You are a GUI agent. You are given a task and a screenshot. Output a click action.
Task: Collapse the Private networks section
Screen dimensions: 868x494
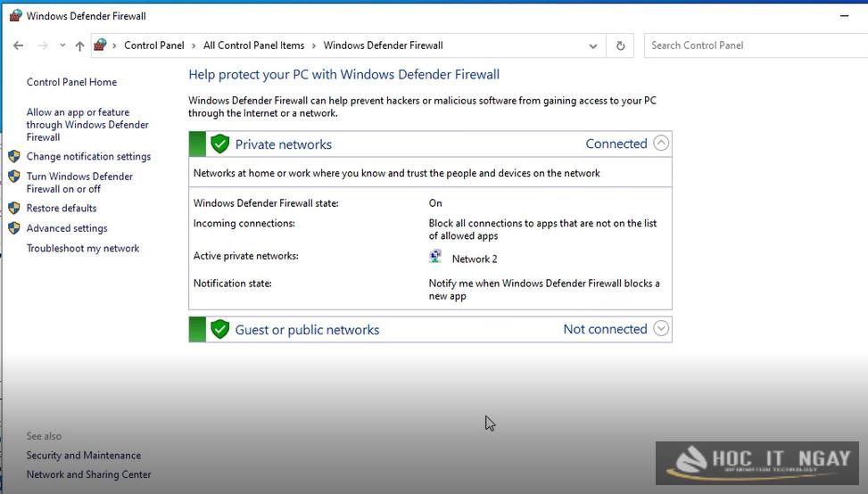661,144
